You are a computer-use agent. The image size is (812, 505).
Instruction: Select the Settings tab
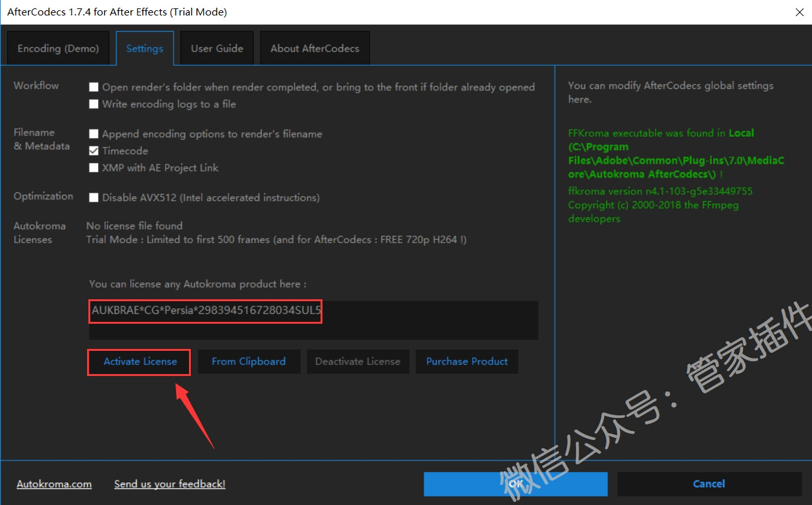[x=144, y=48]
